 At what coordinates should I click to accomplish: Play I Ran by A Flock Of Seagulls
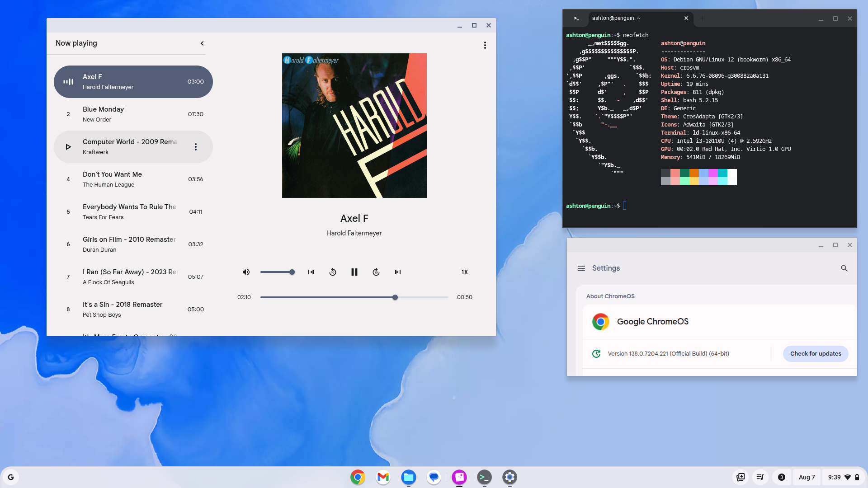133,277
